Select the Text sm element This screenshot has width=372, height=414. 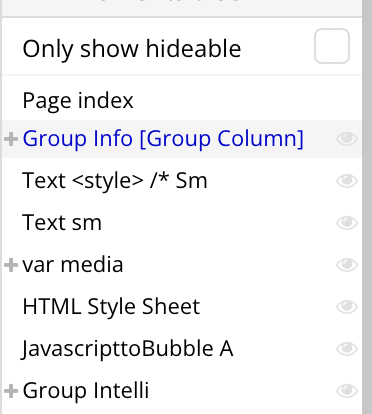point(62,223)
